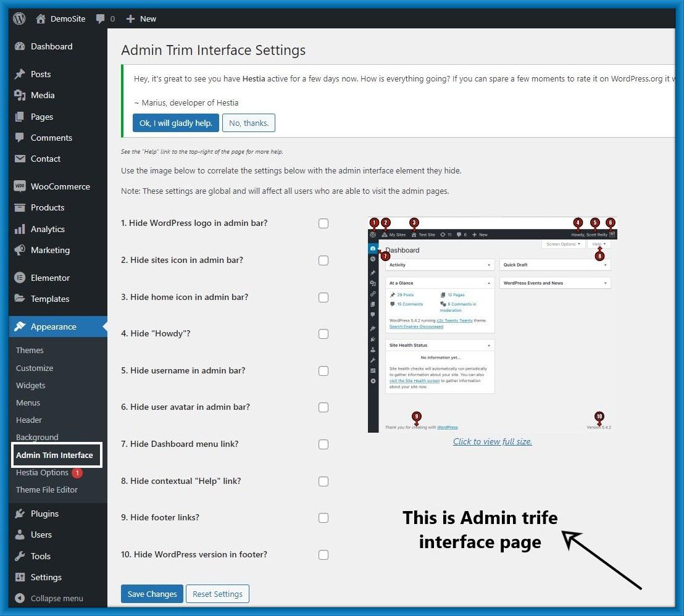Image resolution: width=684 pixels, height=616 pixels.
Task: Toggle Hide Dashboard menu link checkbox
Action: coord(323,444)
